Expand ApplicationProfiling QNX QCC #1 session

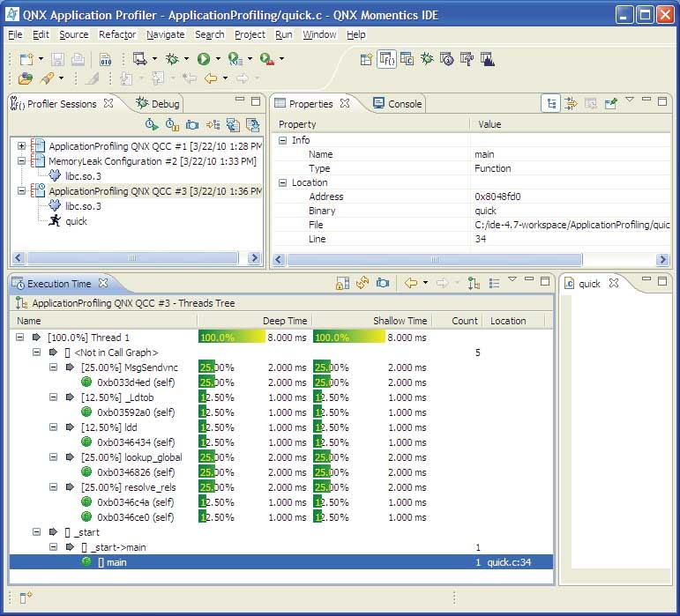pyautogui.click(x=21, y=146)
